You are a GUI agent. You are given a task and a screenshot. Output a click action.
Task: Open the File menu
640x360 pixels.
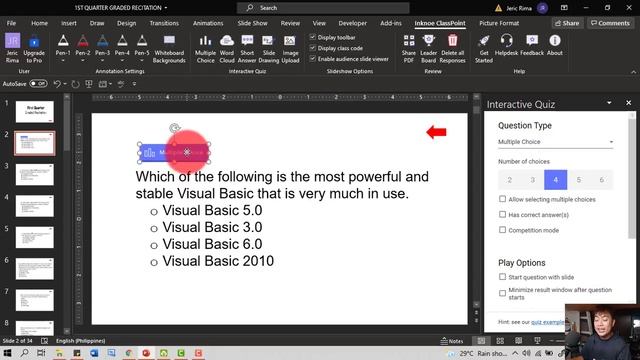[11, 23]
